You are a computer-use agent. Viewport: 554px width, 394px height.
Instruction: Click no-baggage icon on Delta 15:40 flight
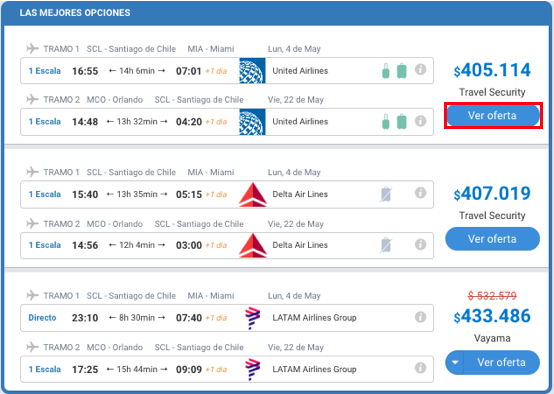(x=386, y=194)
